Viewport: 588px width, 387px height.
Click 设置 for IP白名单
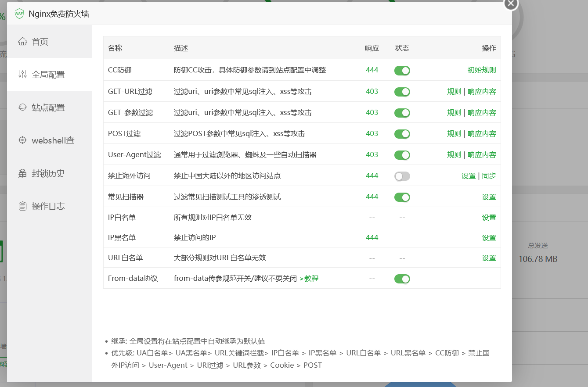pos(489,217)
